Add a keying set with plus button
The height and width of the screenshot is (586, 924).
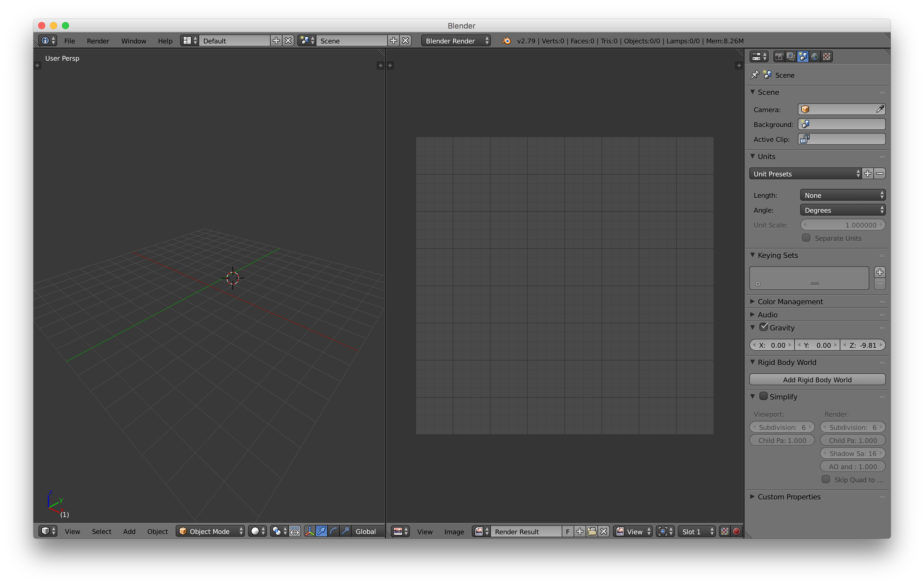(880, 272)
